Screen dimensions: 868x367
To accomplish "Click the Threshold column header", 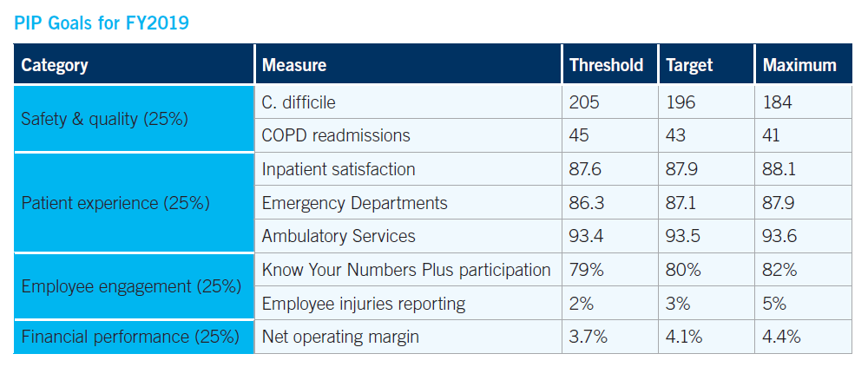I will [x=606, y=65].
